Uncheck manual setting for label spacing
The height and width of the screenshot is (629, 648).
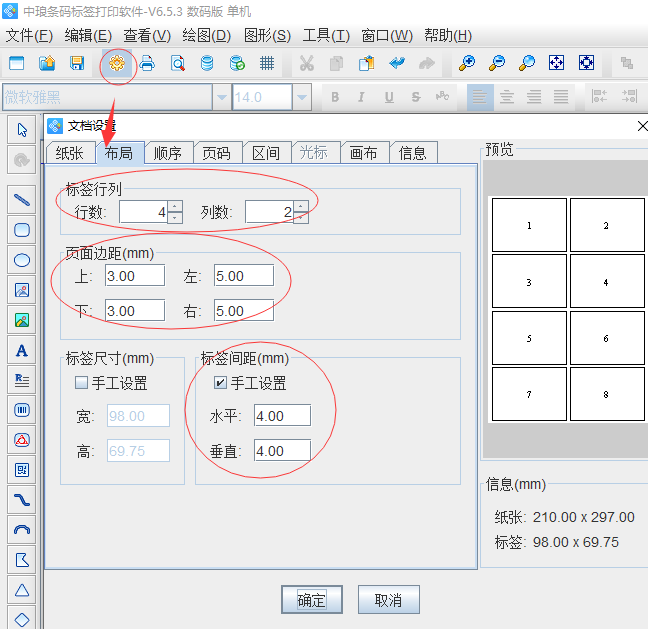tap(220, 383)
